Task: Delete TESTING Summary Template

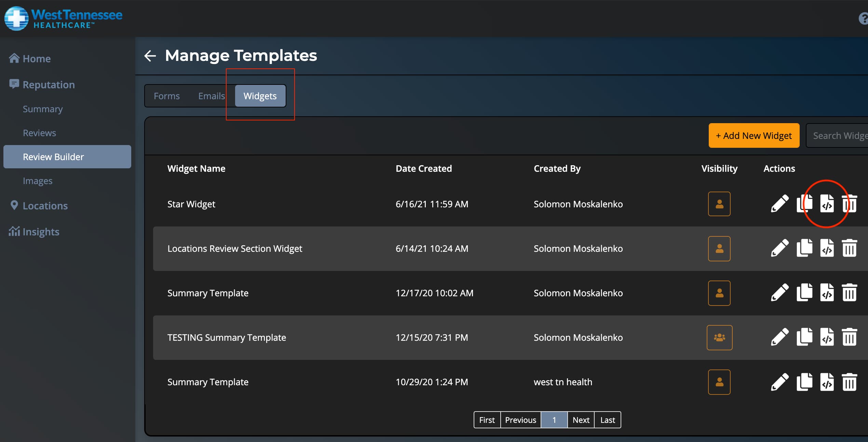Action: (x=849, y=337)
